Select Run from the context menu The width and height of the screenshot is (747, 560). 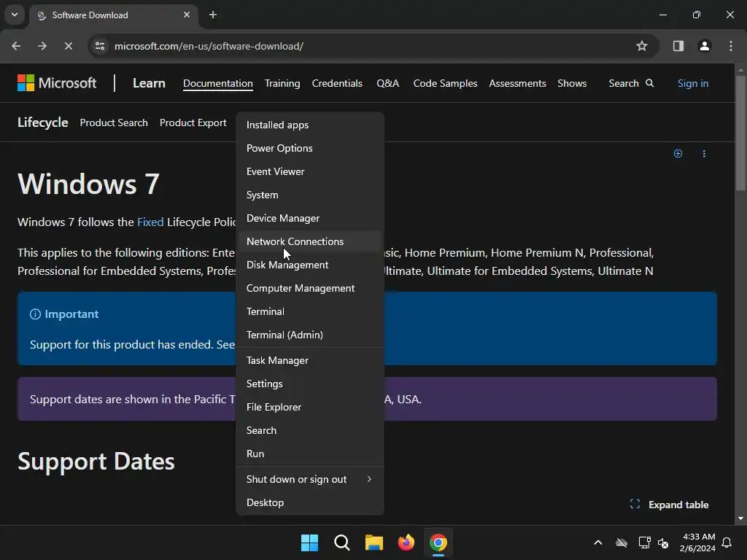[309, 454]
